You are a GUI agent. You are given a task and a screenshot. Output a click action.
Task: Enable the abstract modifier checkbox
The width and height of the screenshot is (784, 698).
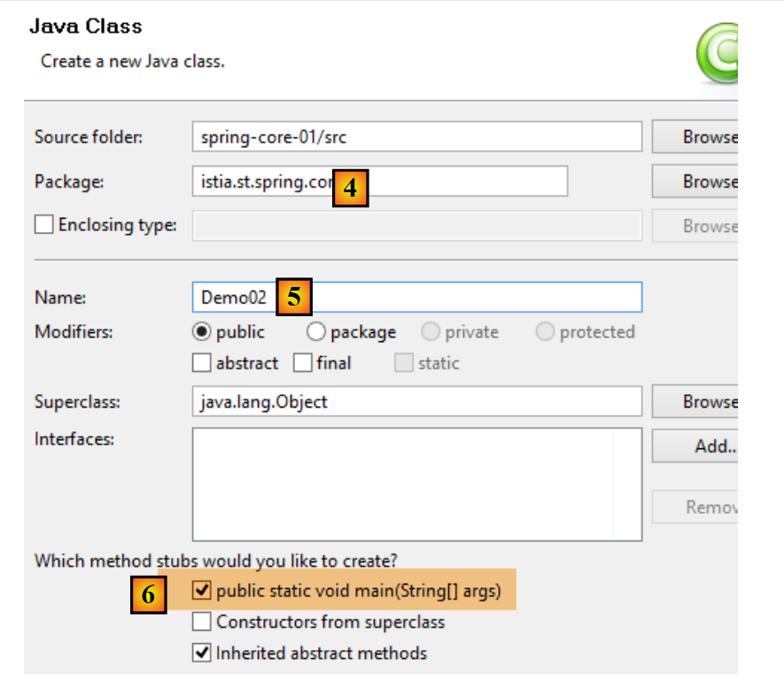click(201, 363)
